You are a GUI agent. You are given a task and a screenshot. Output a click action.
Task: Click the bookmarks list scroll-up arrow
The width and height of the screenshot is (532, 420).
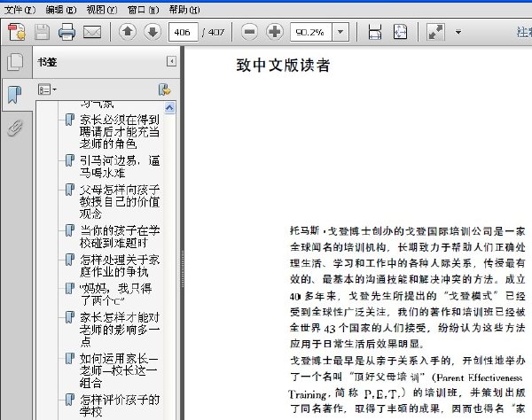(169, 108)
